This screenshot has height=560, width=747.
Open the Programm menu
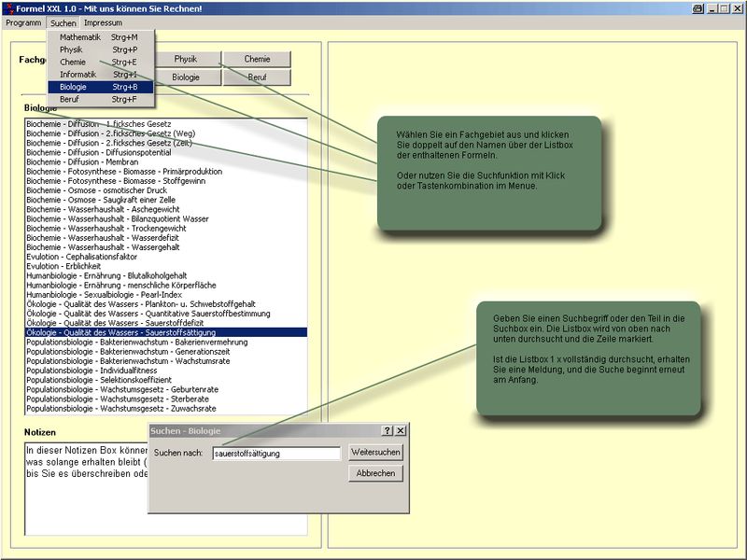pyautogui.click(x=23, y=22)
